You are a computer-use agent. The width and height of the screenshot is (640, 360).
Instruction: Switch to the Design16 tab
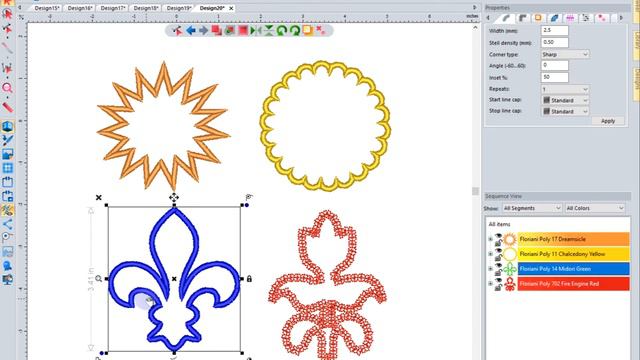click(x=80, y=8)
